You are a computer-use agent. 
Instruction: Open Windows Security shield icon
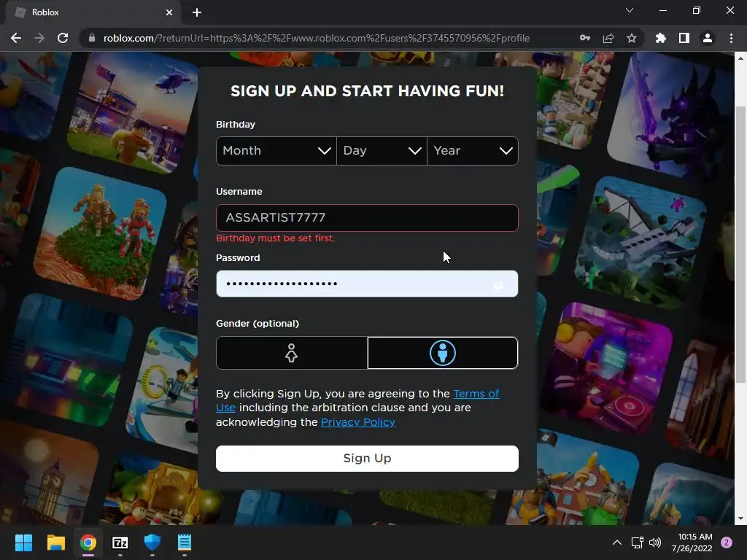(152, 542)
